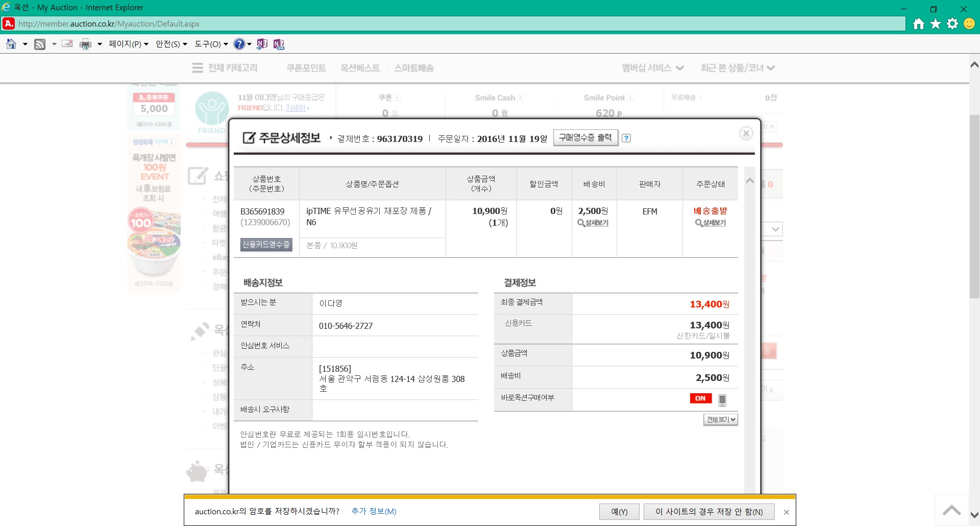980x526 pixels.
Task: Click the smiley feedback icon
Action: pyautogui.click(x=969, y=24)
